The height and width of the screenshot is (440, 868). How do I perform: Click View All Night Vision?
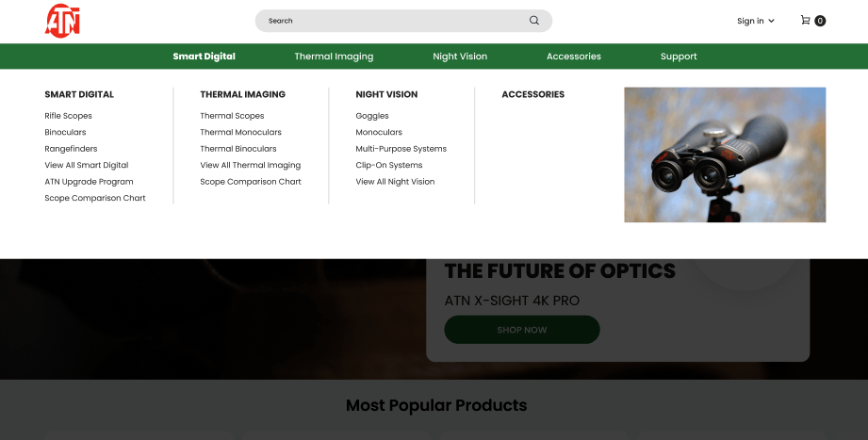point(395,182)
